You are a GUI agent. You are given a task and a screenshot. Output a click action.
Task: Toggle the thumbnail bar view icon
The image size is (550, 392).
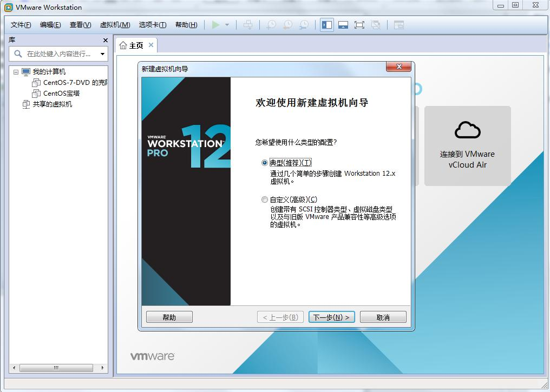click(343, 25)
